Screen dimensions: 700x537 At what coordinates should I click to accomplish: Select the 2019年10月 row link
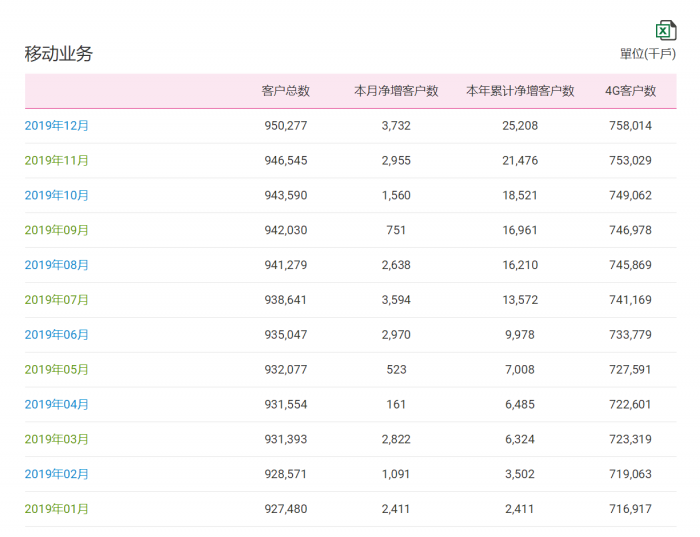pos(57,195)
